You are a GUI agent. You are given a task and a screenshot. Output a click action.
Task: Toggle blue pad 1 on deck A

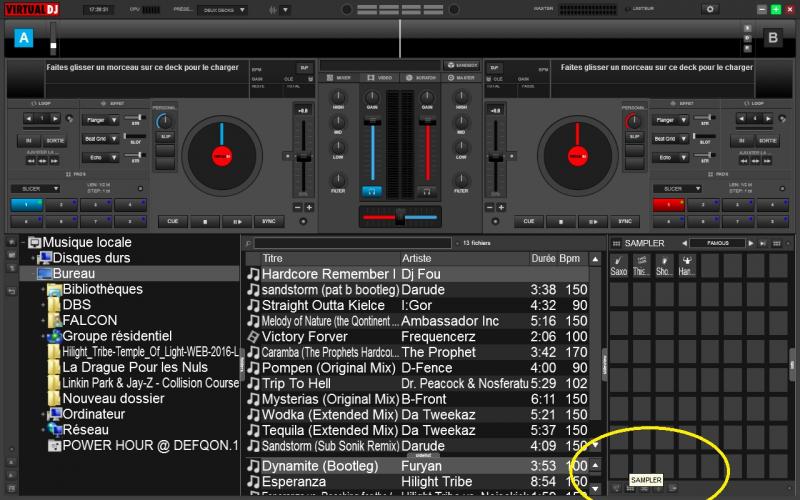[x=27, y=205]
